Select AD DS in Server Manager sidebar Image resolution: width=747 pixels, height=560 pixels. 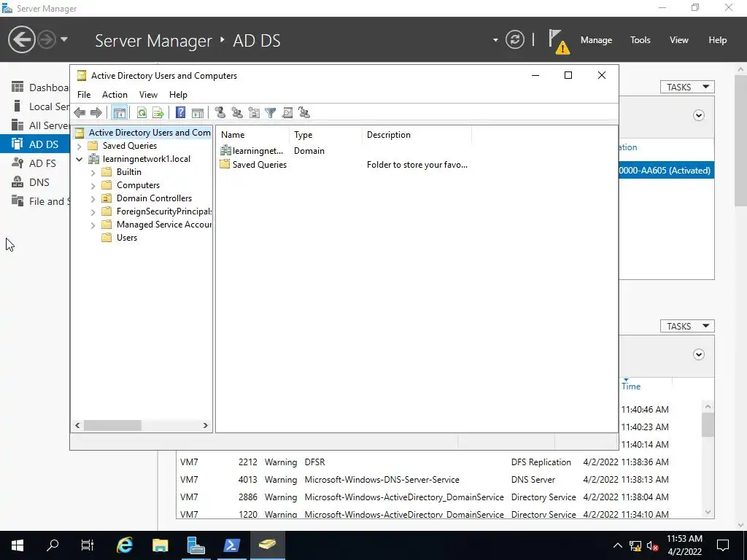point(35,144)
